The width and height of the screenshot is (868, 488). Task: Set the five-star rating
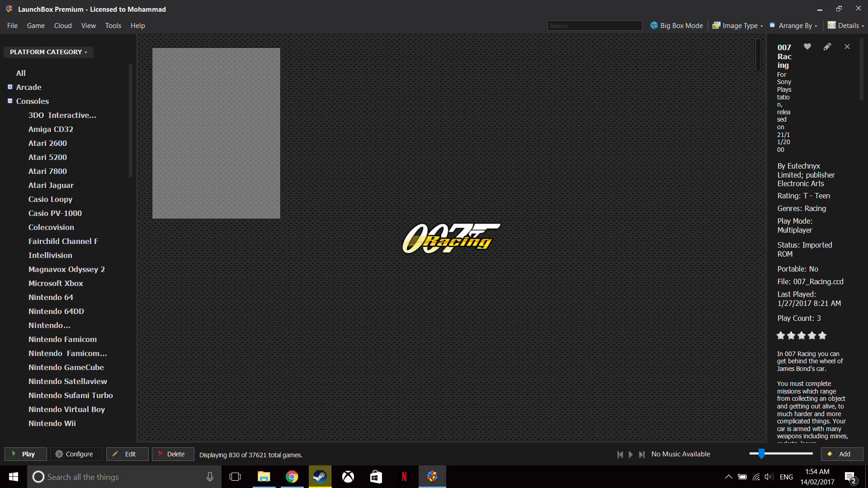click(822, 335)
